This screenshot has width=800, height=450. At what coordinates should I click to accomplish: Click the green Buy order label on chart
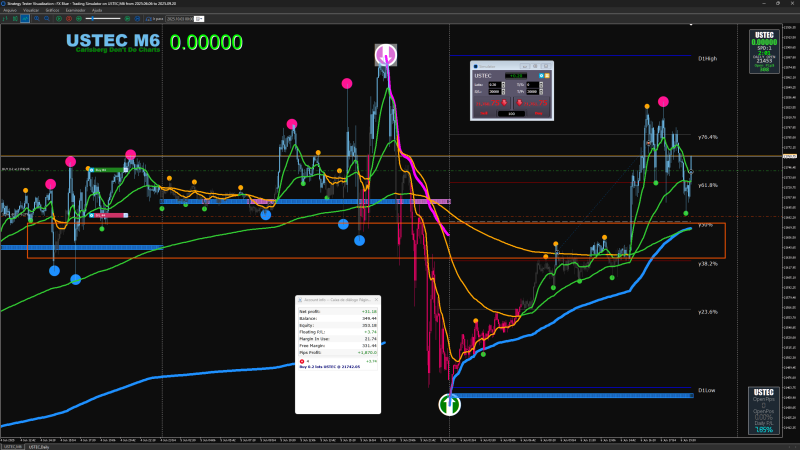point(108,170)
